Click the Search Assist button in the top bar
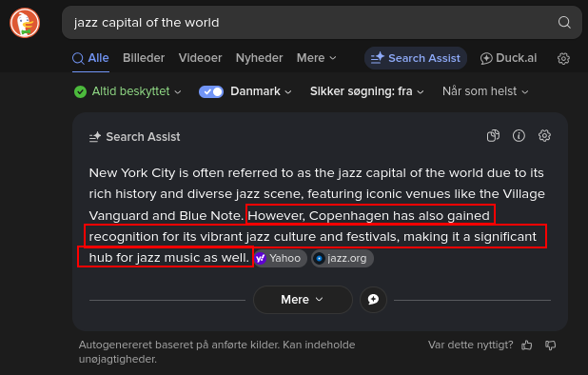 416,58
